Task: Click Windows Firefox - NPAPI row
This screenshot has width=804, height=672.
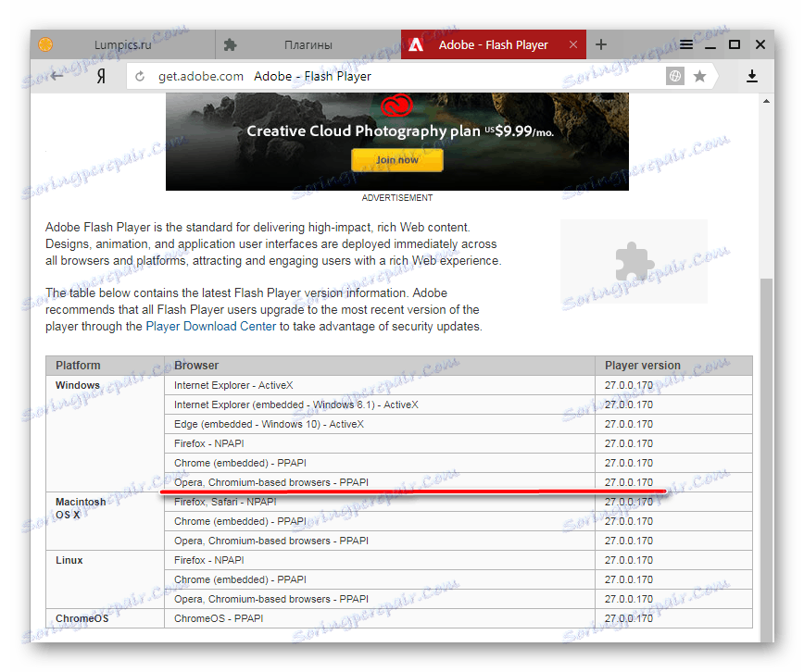Action: point(380,444)
